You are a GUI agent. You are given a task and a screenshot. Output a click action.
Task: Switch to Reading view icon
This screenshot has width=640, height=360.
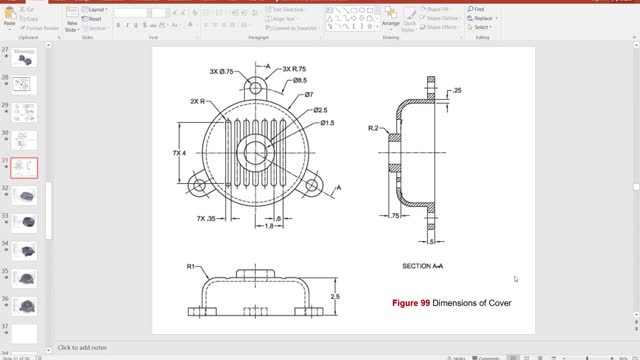540,358
